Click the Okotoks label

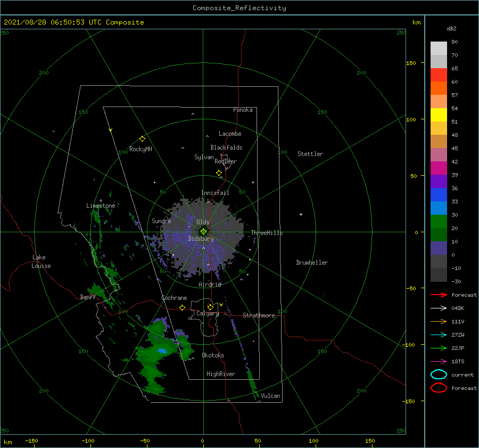point(213,355)
